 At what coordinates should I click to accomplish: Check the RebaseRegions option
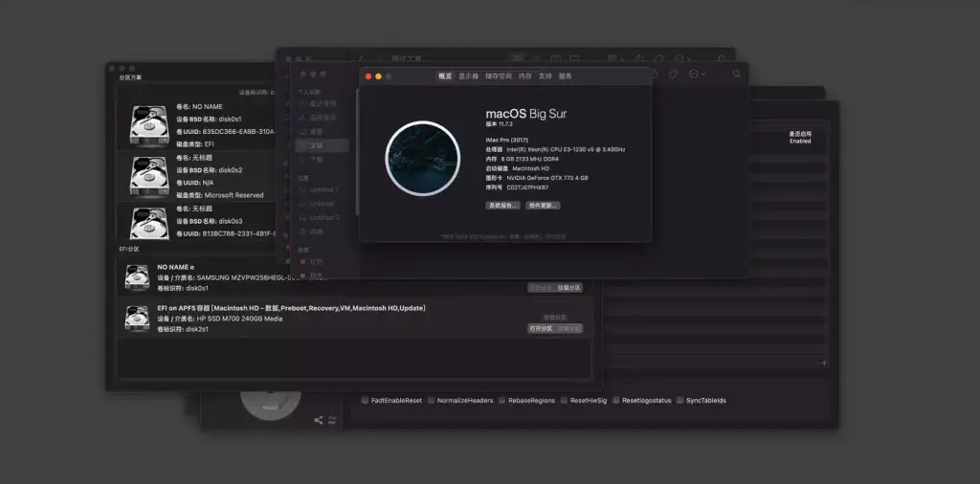click(501, 401)
